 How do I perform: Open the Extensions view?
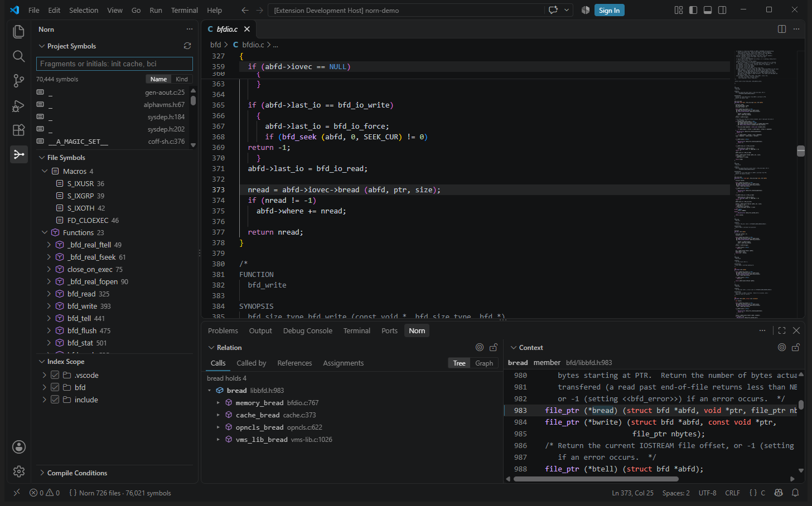(x=18, y=130)
